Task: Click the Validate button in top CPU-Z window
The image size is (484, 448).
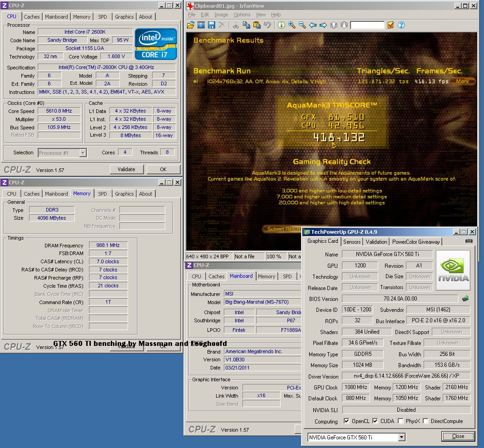Action: click(126, 169)
